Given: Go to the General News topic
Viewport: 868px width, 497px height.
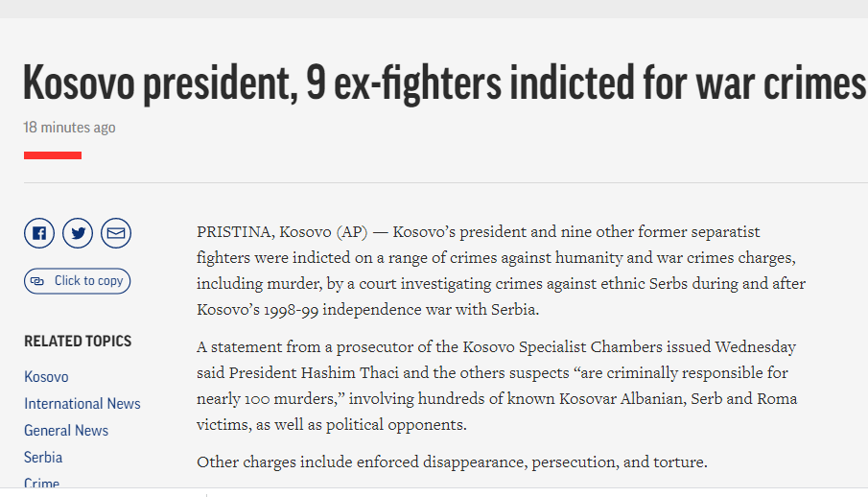Looking at the screenshot, I should [x=66, y=431].
